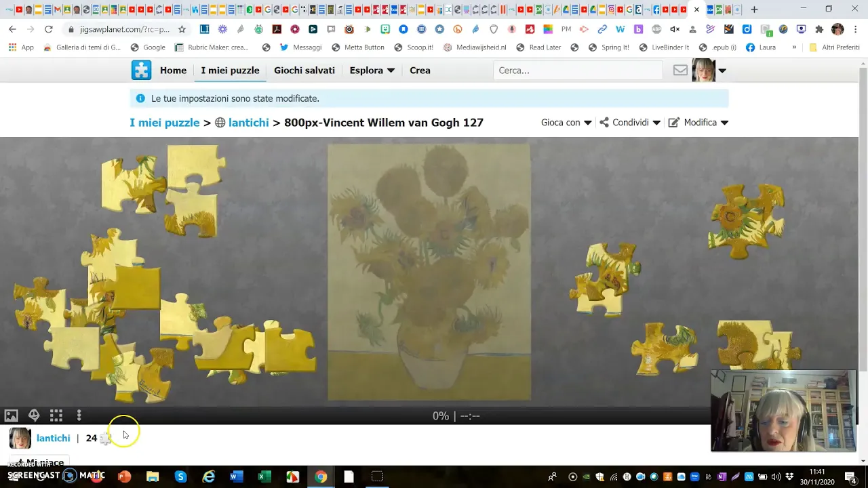Follow the lantichi breadcrumb link
Viewport: 868px width, 488px height.
[x=248, y=123]
